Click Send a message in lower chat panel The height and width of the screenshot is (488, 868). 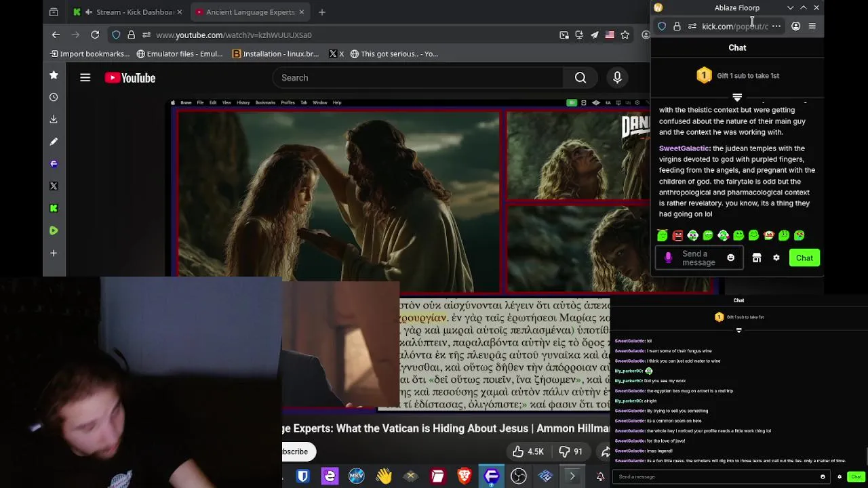[x=722, y=476]
